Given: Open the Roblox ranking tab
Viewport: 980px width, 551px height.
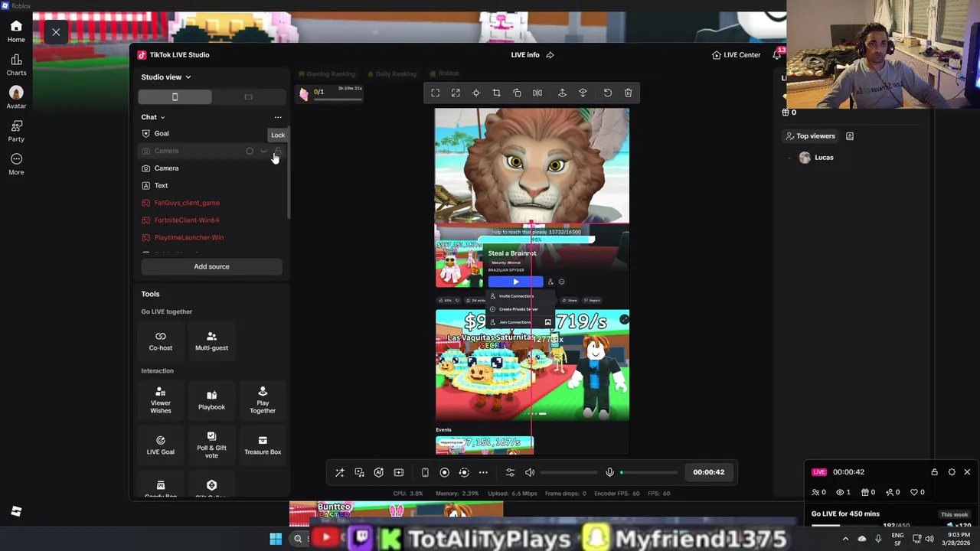Looking at the screenshot, I should click(444, 74).
